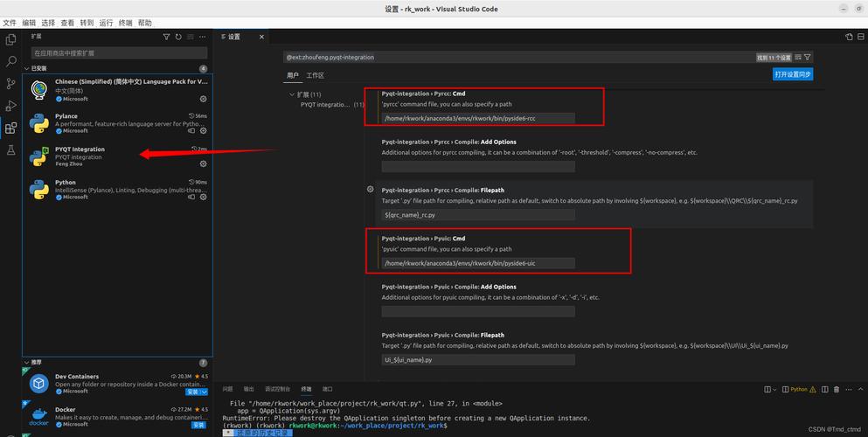Image resolution: width=868 pixels, height=437 pixels.
Task: Open 选择 menu
Action: pyautogui.click(x=48, y=23)
